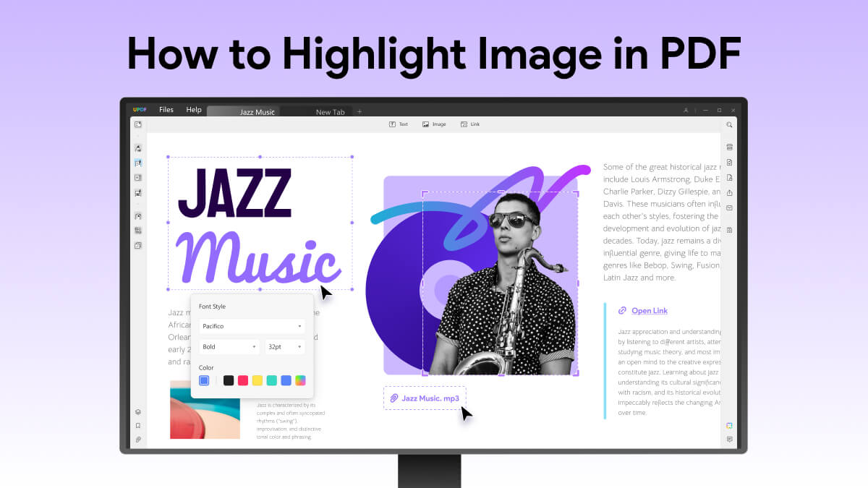868x488 pixels.
Task: Expand the Pacifico font dropdown
Action: 252,326
